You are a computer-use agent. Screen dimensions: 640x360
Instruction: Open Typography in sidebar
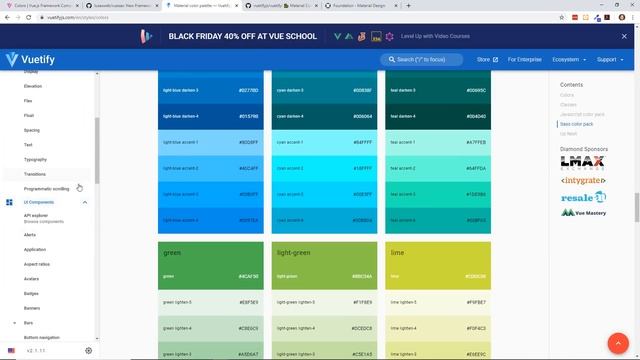point(35,160)
